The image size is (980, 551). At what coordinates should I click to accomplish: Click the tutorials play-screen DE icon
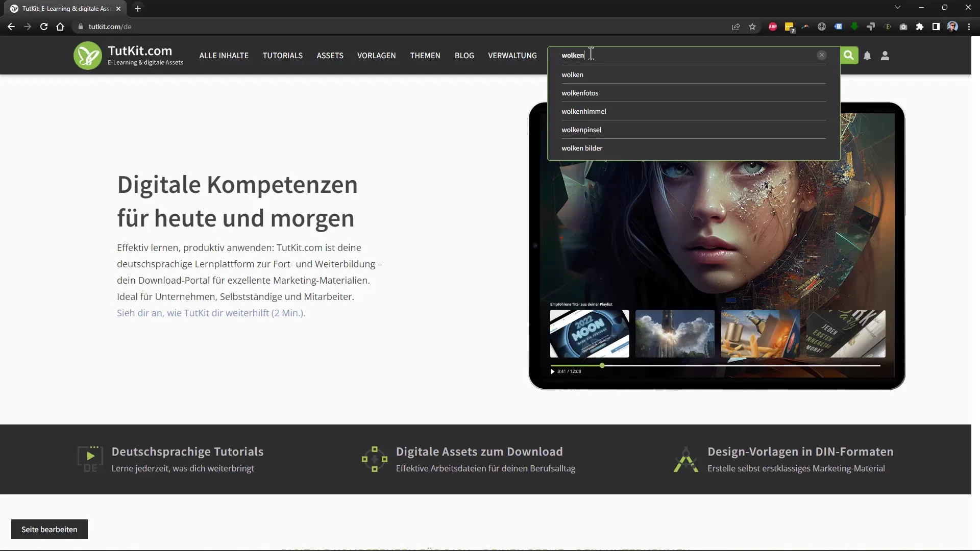pyautogui.click(x=90, y=459)
